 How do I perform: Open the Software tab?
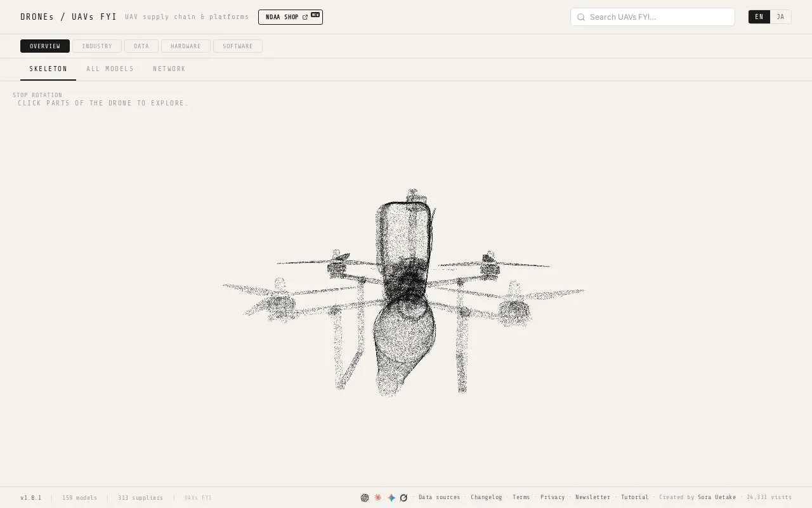click(x=238, y=46)
